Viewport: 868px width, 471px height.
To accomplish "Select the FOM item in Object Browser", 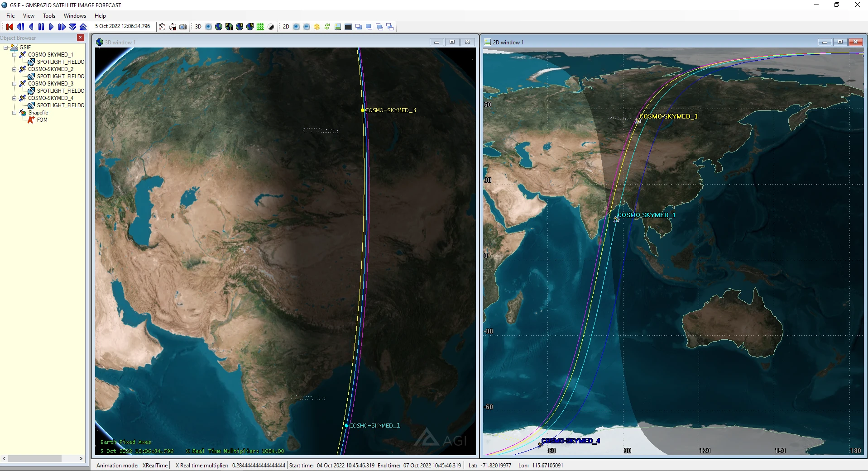I will pos(42,120).
